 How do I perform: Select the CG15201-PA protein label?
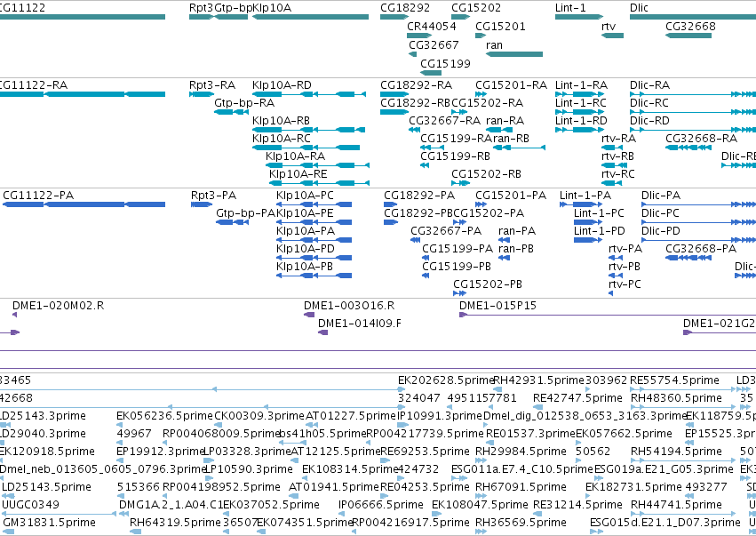tap(511, 196)
